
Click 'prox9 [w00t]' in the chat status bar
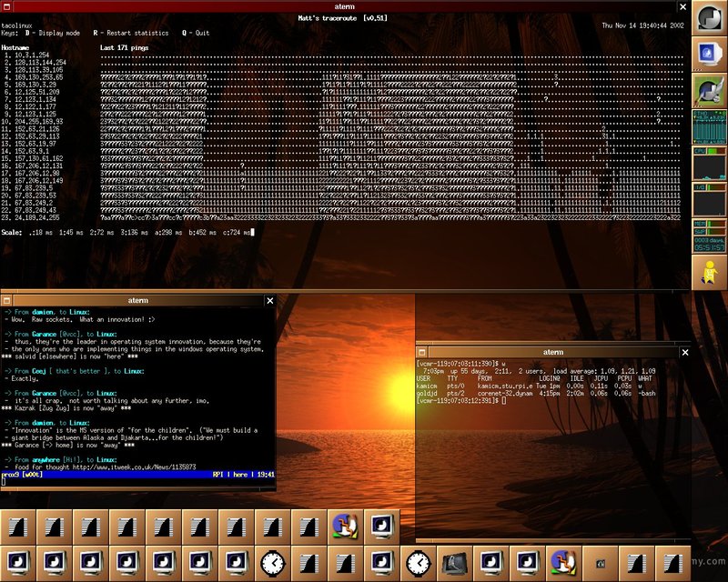[x=22, y=475]
